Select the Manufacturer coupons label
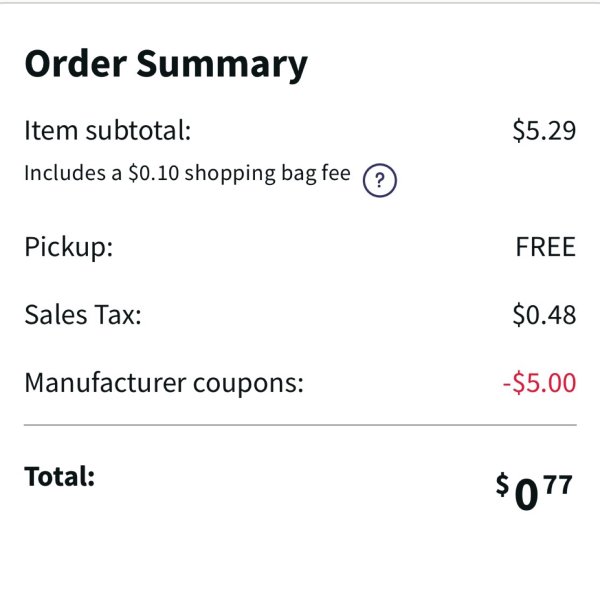This screenshot has height=600, width=600. click(x=164, y=383)
